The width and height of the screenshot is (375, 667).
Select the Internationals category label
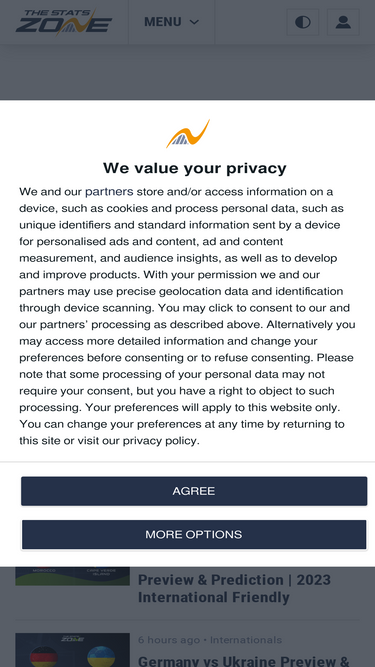[246, 640]
